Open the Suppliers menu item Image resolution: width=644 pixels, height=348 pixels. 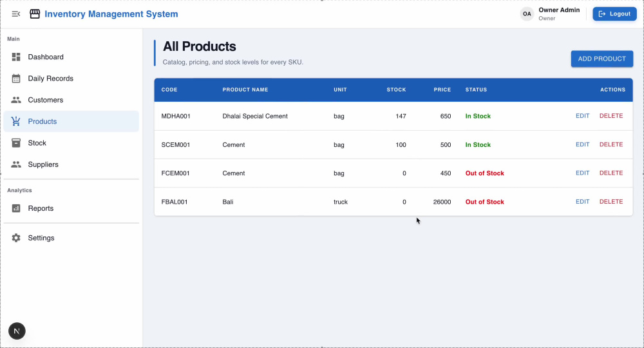tap(71, 164)
